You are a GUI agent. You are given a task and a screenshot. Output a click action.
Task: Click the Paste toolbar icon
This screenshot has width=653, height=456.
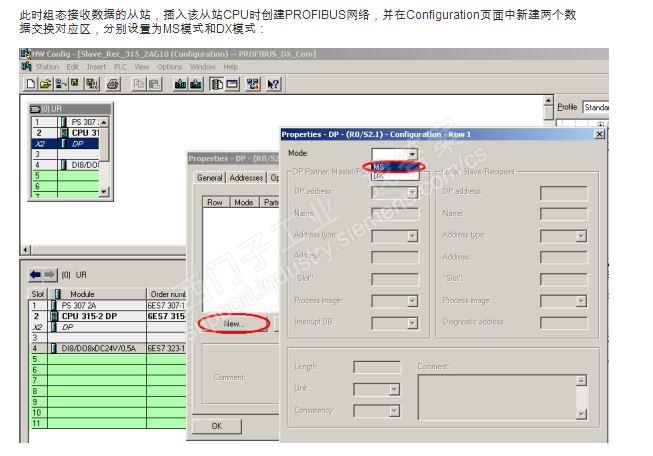(154, 84)
